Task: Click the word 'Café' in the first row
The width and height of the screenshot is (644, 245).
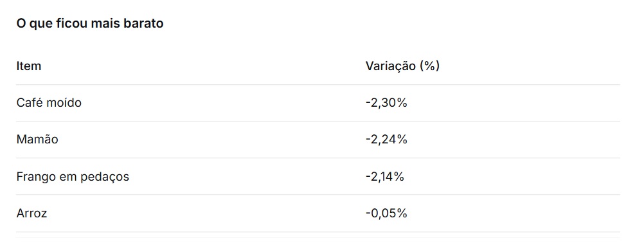Action: pos(30,102)
